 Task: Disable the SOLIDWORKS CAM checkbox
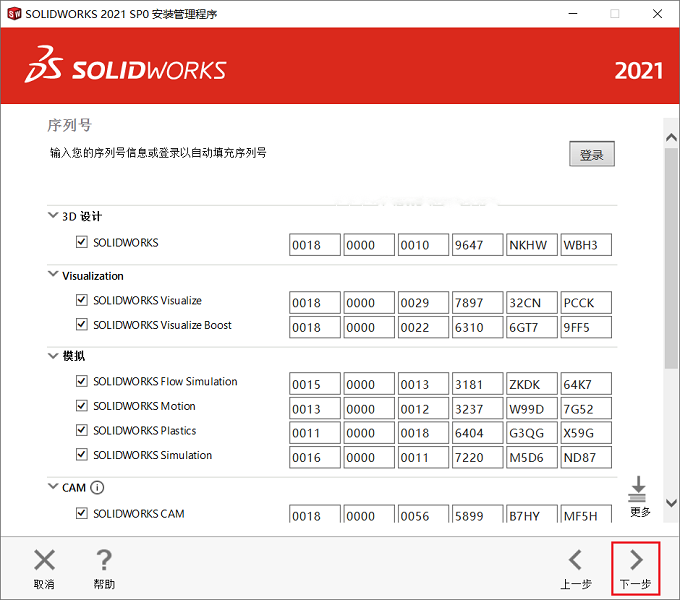(x=82, y=513)
